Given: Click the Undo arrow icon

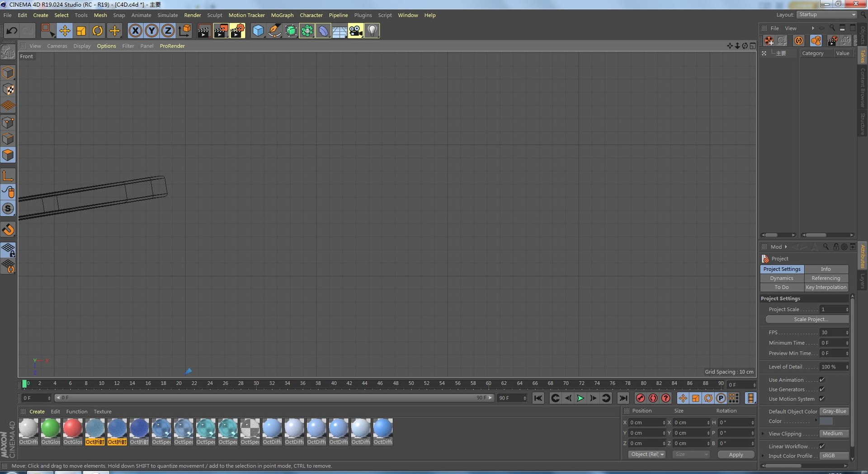Looking at the screenshot, I should tap(12, 31).
